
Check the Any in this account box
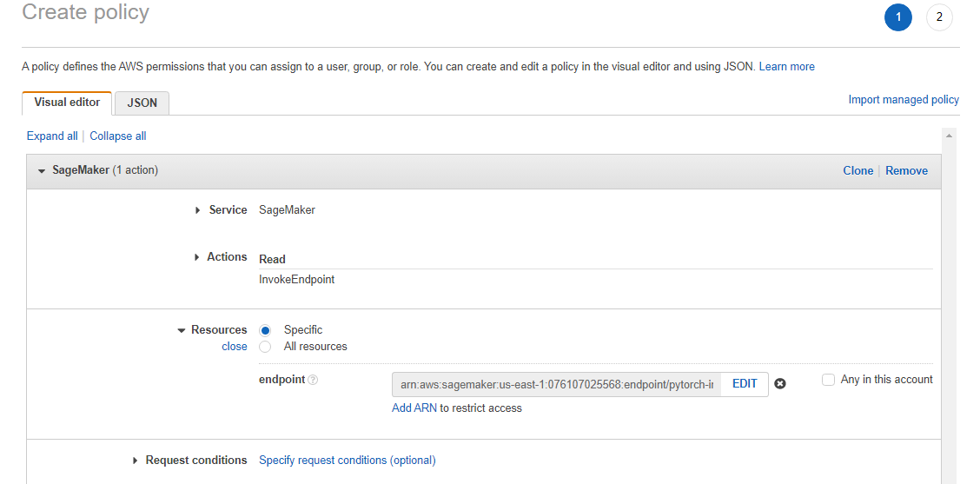828,380
